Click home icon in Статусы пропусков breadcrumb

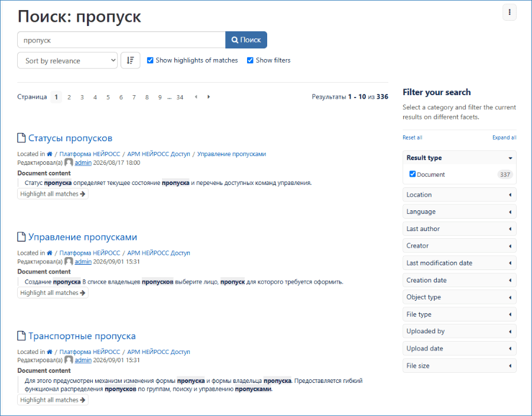tap(50, 154)
